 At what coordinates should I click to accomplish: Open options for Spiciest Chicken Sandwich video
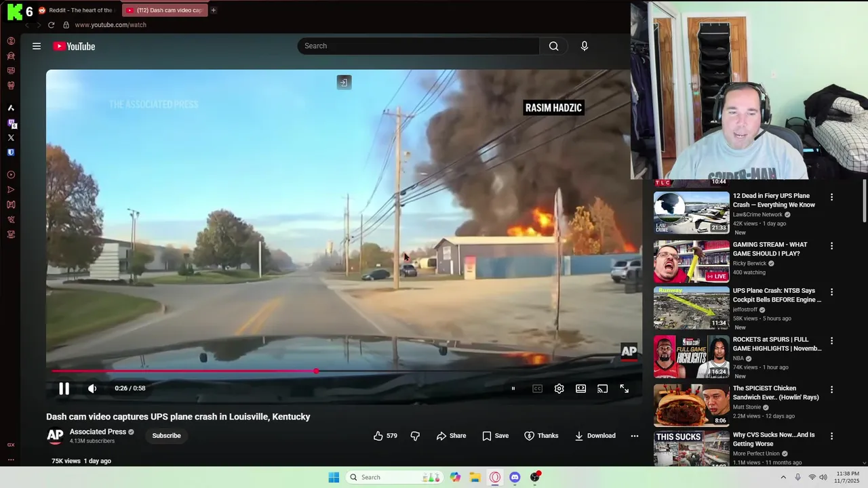(831, 390)
